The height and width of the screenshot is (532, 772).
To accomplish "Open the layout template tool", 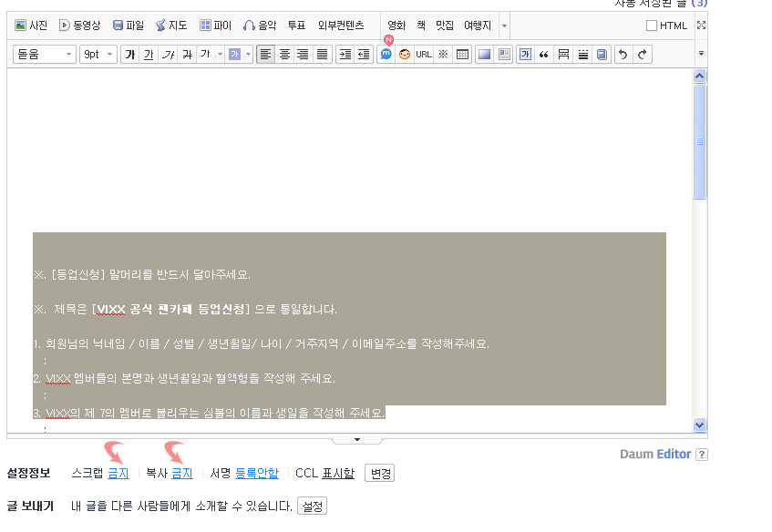I will point(504,54).
